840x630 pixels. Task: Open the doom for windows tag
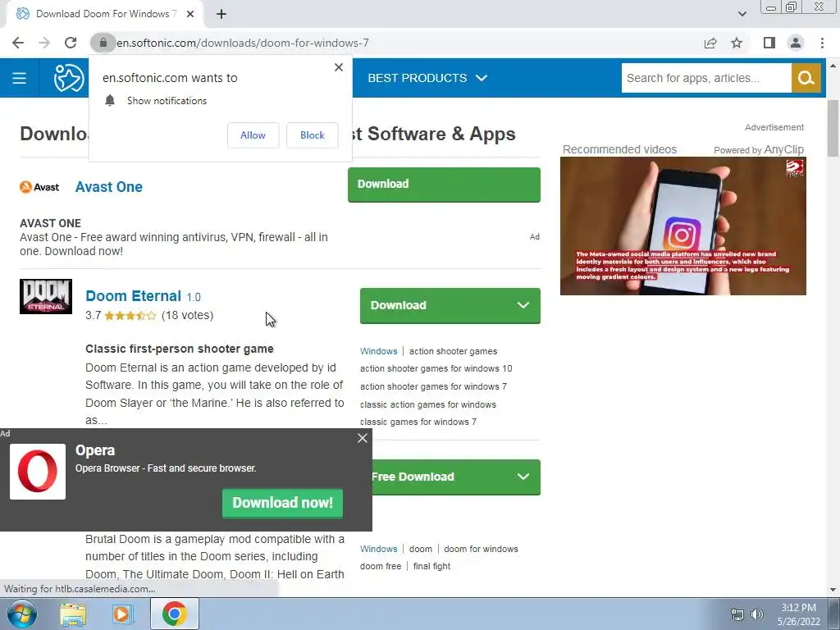(x=481, y=549)
